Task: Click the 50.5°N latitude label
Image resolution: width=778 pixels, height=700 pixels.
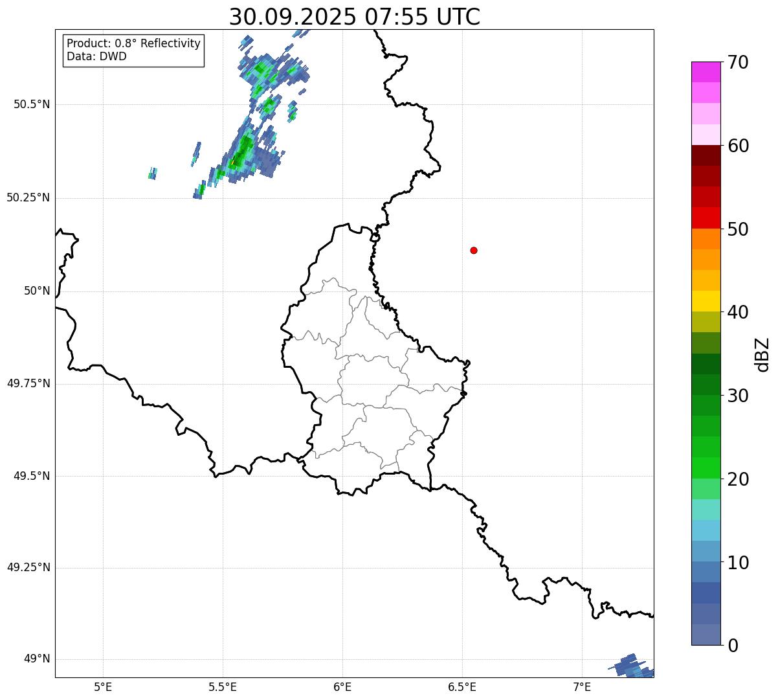Action: 32,104
